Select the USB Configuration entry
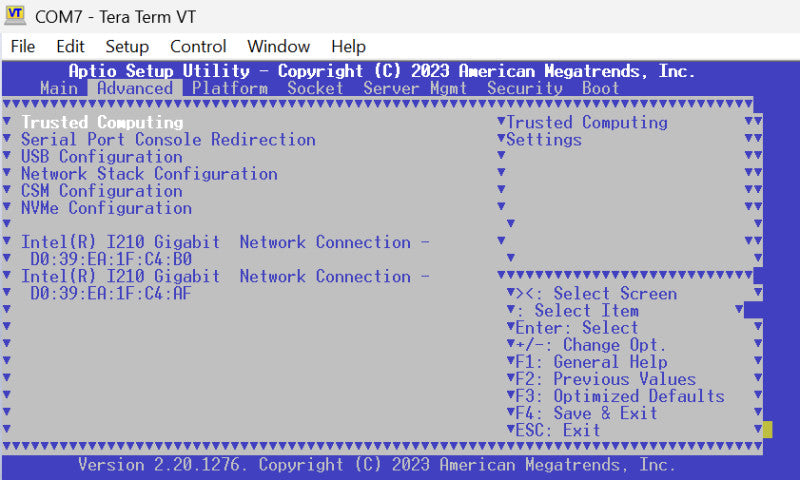800x480 pixels. 102,157
